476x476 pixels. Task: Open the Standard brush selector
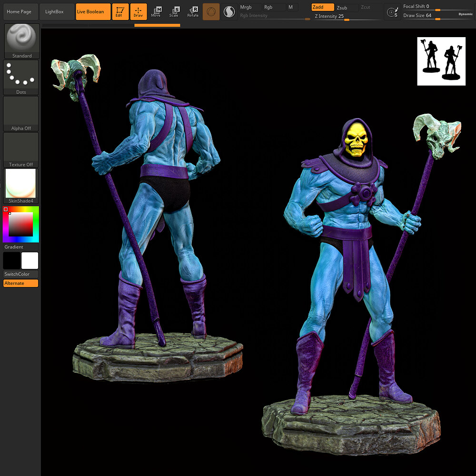[21, 41]
